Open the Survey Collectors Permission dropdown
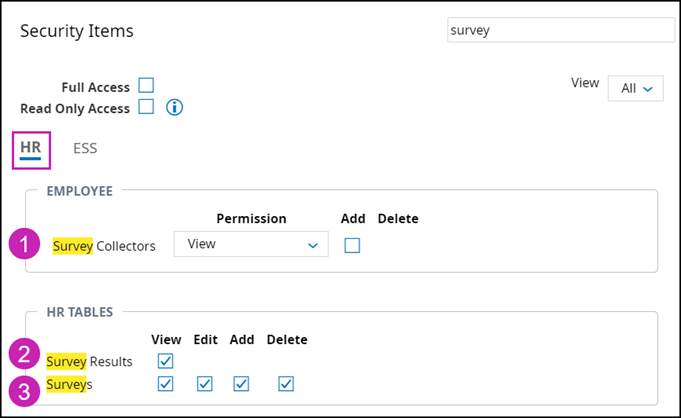The image size is (681, 418). pyautogui.click(x=251, y=244)
